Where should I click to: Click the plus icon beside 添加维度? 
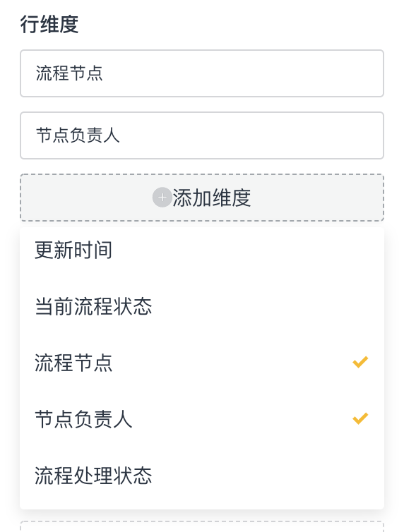(x=162, y=197)
